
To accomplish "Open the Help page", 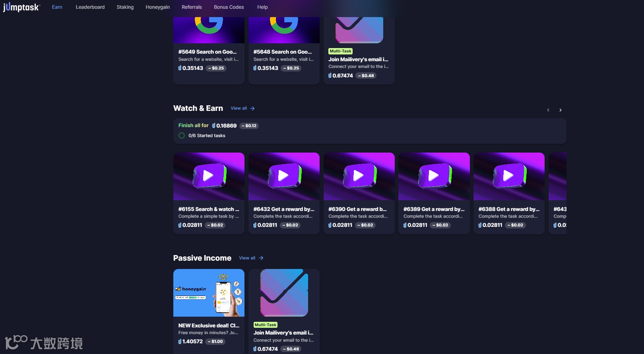I will [262, 7].
